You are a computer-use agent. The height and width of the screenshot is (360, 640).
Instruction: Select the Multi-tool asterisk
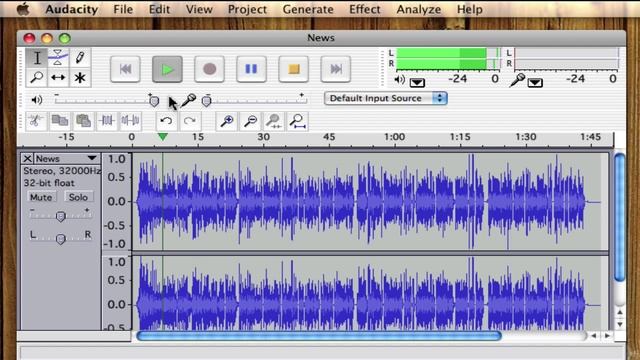pos(80,77)
